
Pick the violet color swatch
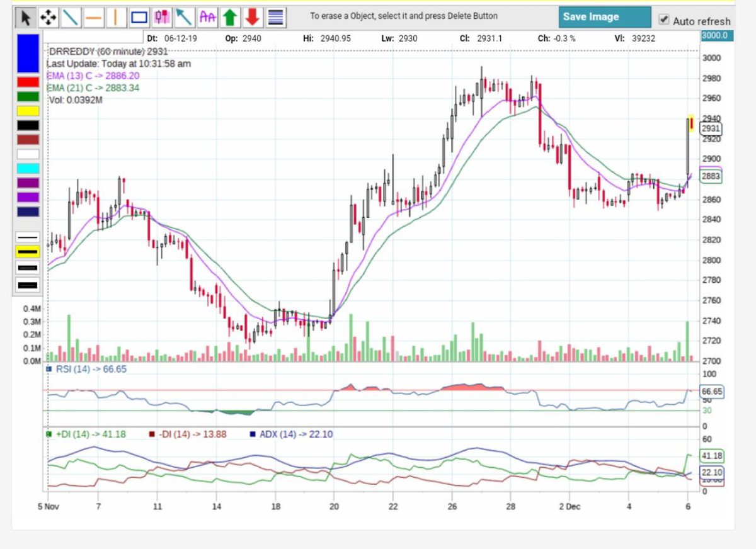coord(28,198)
